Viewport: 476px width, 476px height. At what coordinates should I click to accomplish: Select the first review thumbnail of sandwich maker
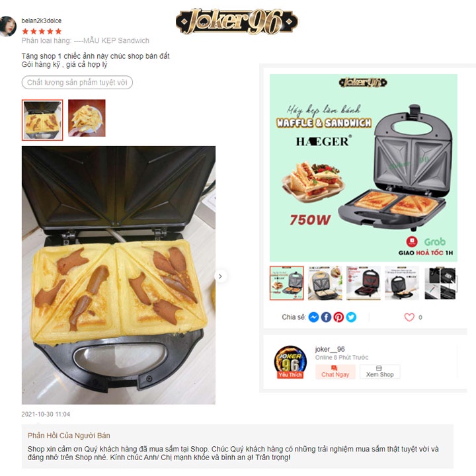click(42, 120)
